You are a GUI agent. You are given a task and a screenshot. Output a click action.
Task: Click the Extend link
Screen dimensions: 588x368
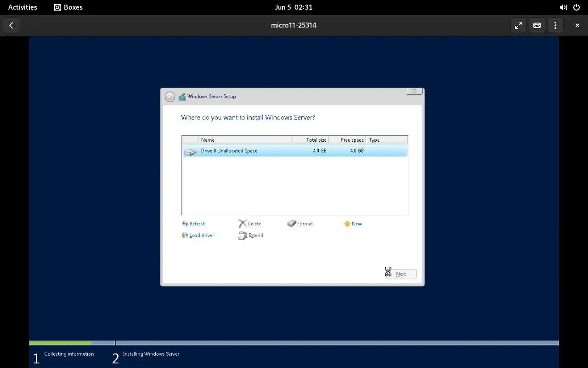coord(256,235)
